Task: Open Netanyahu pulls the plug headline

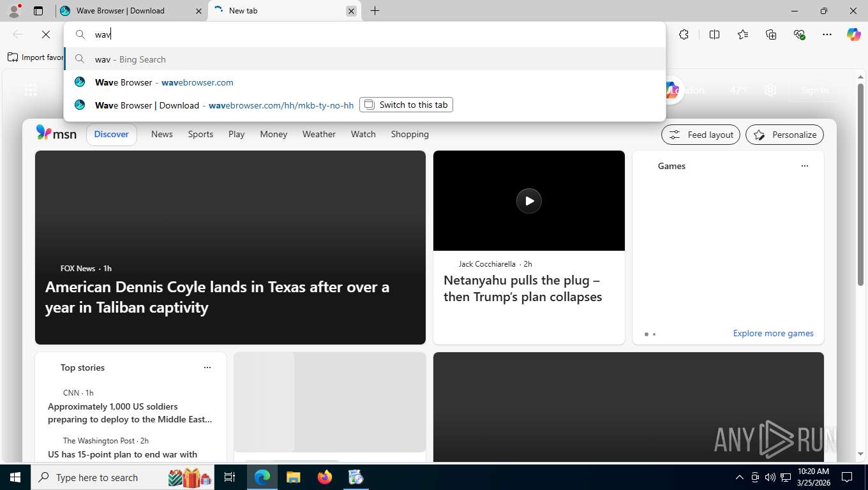Action: (523, 288)
